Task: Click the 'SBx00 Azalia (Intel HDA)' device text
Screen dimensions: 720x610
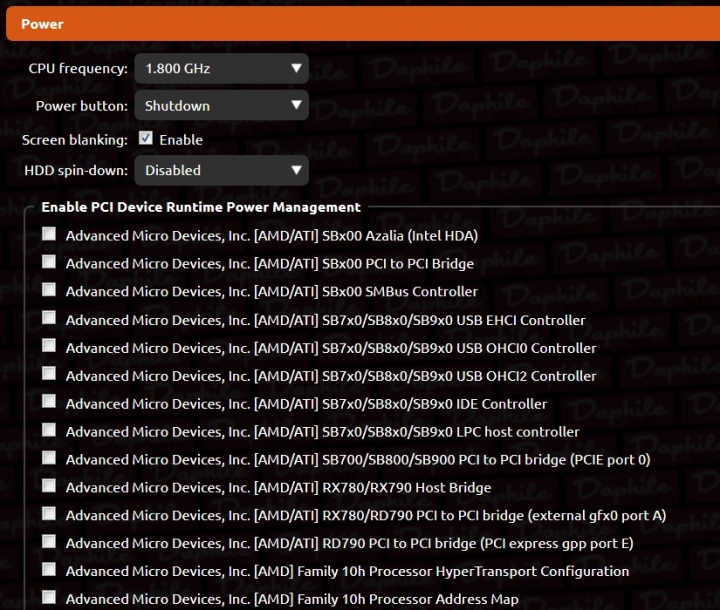Action: 399,236
